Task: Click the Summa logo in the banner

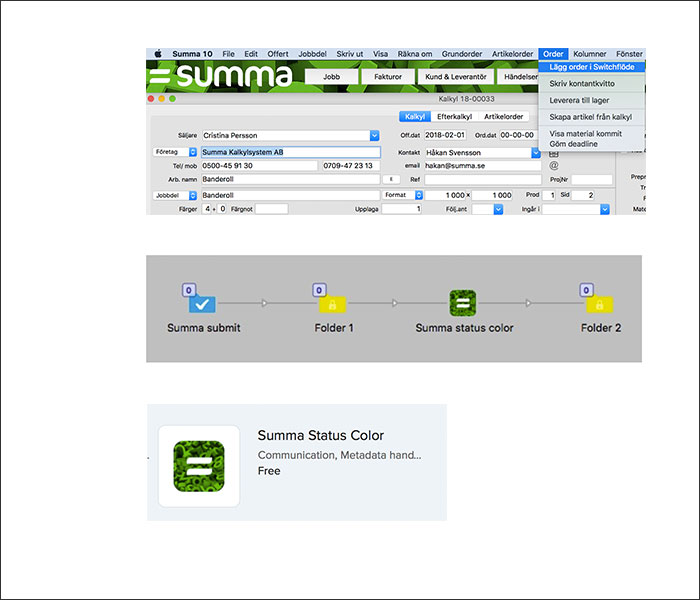Action: tap(221, 75)
